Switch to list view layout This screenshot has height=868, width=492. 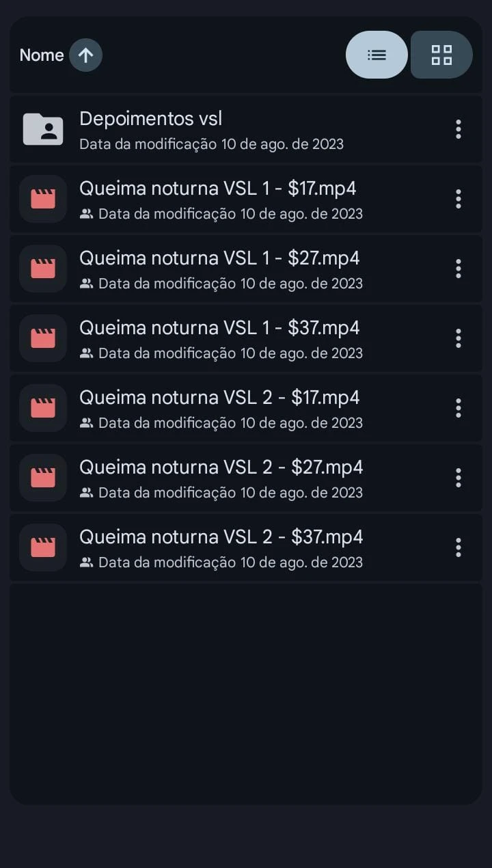(377, 55)
